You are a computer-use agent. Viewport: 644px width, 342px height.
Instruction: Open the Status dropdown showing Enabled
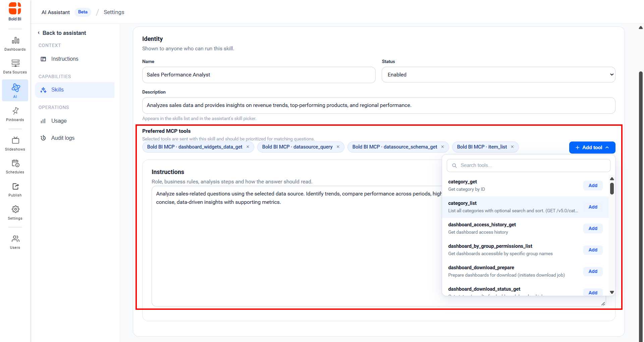pyautogui.click(x=498, y=75)
